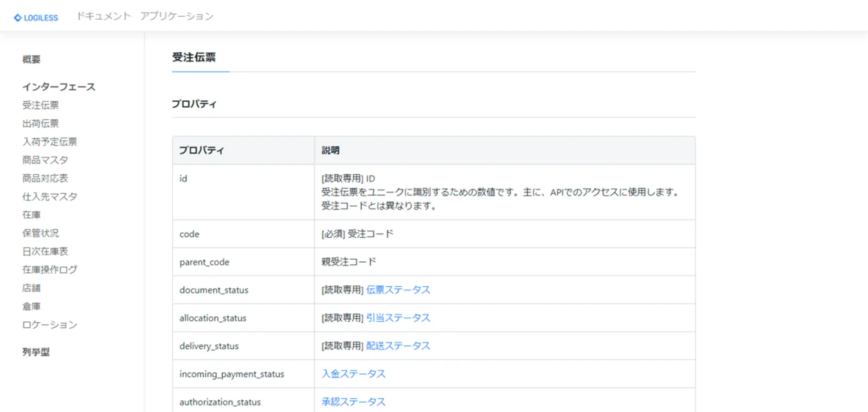Select 商品対応表 sidebar entry

coord(45,178)
